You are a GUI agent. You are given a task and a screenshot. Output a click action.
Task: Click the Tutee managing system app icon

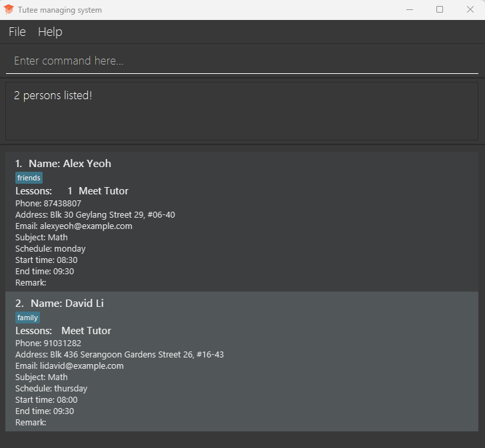click(x=9, y=10)
